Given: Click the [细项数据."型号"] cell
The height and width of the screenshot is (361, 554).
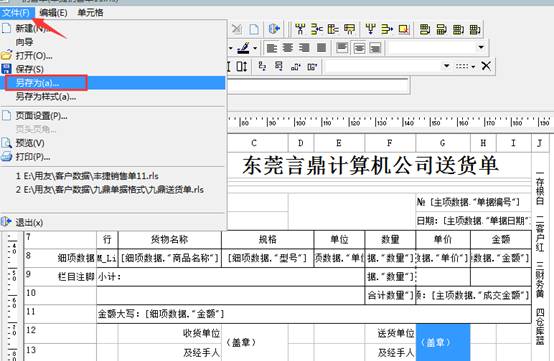Looking at the screenshot, I should (x=267, y=258).
